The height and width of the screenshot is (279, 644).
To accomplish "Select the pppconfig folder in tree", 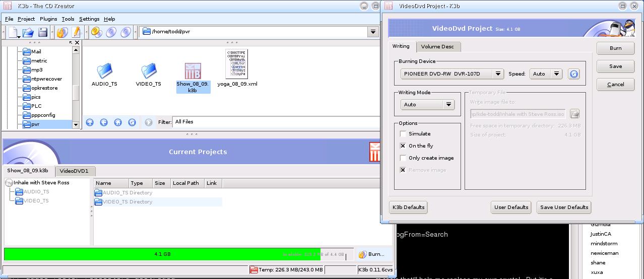I will coord(39,115).
